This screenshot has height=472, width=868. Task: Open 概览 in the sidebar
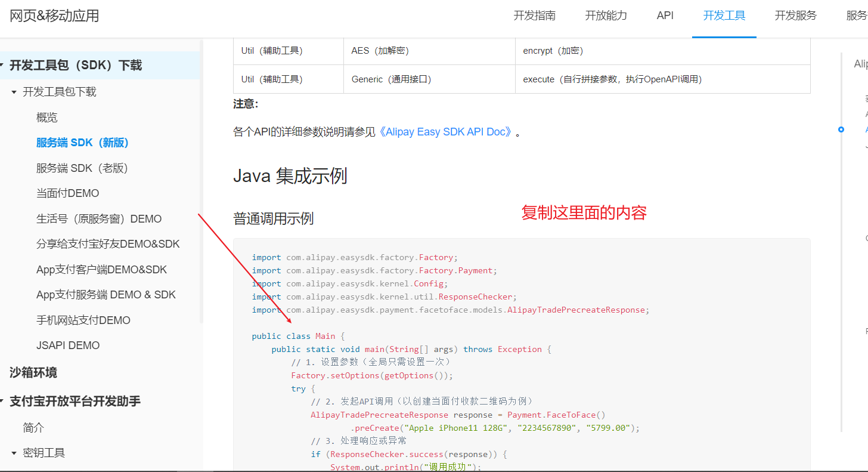coord(47,118)
